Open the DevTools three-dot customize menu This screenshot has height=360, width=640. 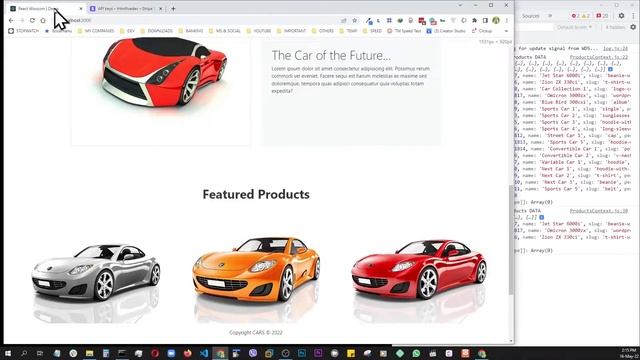click(634, 16)
